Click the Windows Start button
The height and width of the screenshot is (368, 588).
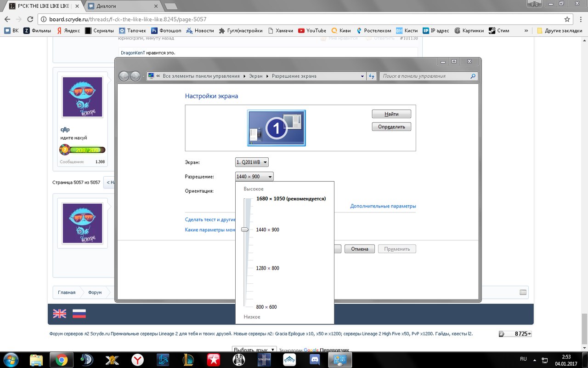11,360
